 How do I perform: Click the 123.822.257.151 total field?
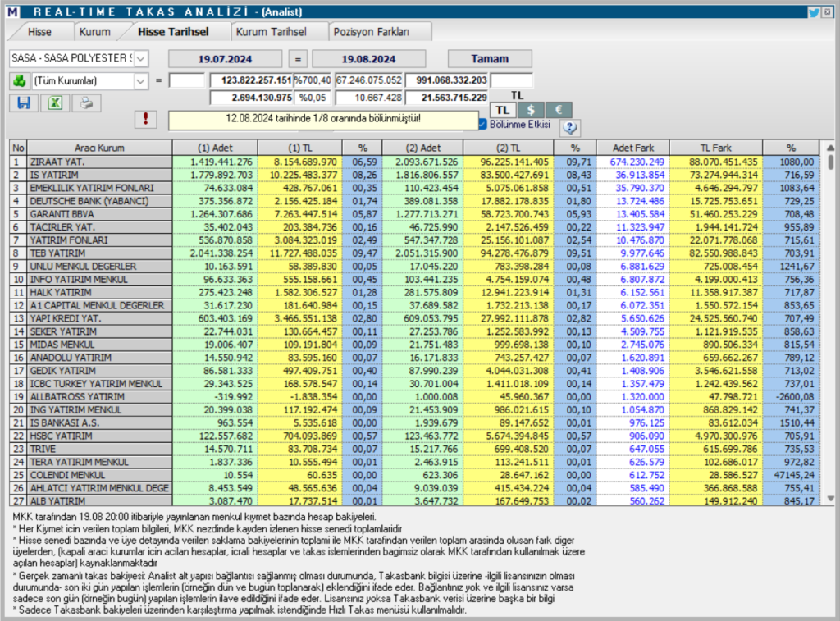tap(252, 81)
